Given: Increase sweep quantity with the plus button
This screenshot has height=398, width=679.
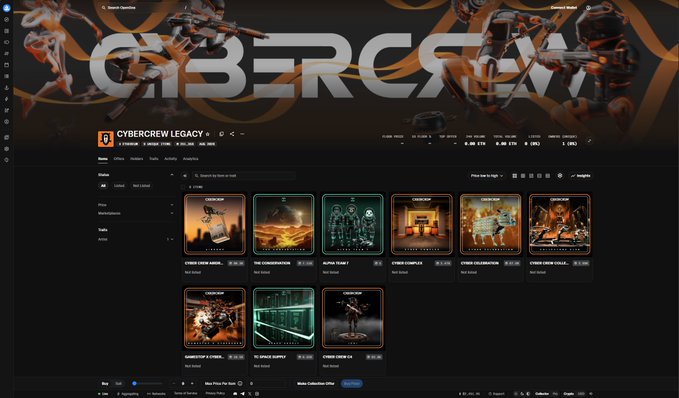Looking at the screenshot, I should pyautogui.click(x=192, y=383).
